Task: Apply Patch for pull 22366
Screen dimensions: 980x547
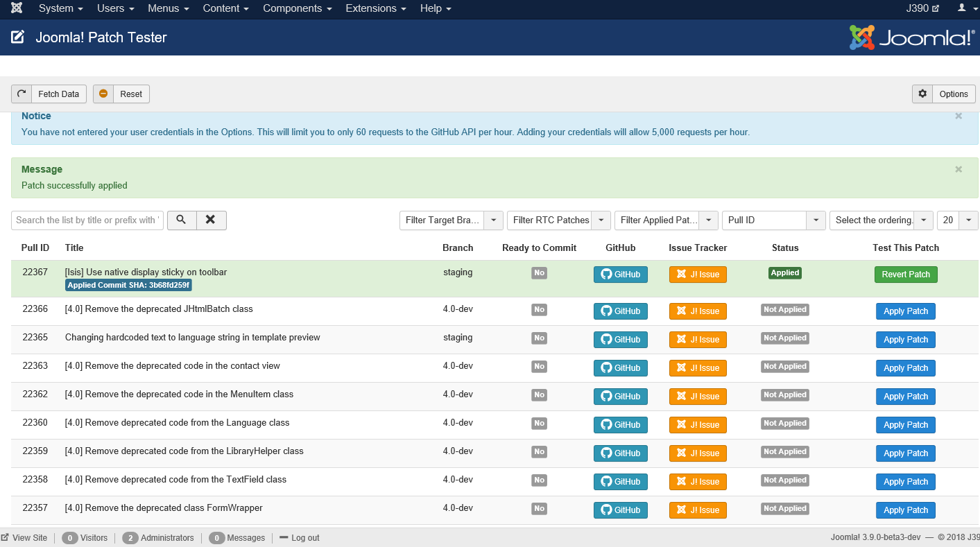Action: coord(906,311)
